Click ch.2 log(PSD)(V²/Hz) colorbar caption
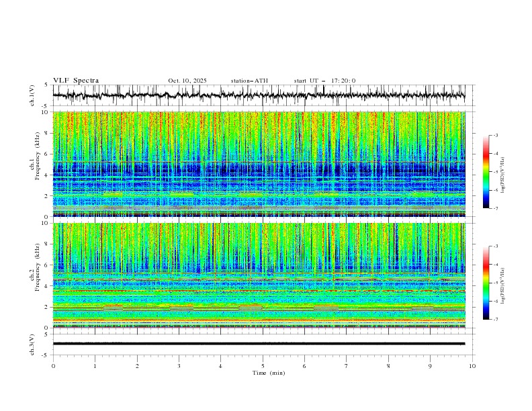Viewport: 532px width, 411px height. 503,285
